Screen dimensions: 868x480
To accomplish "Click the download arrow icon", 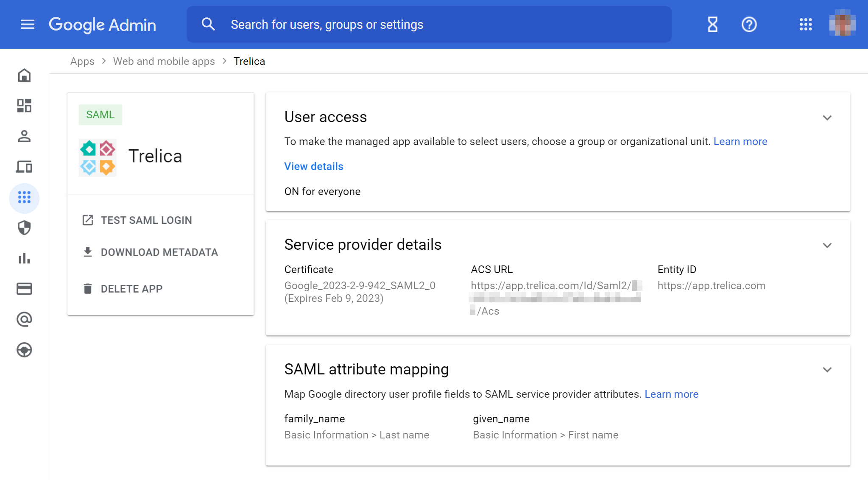I will coord(88,252).
